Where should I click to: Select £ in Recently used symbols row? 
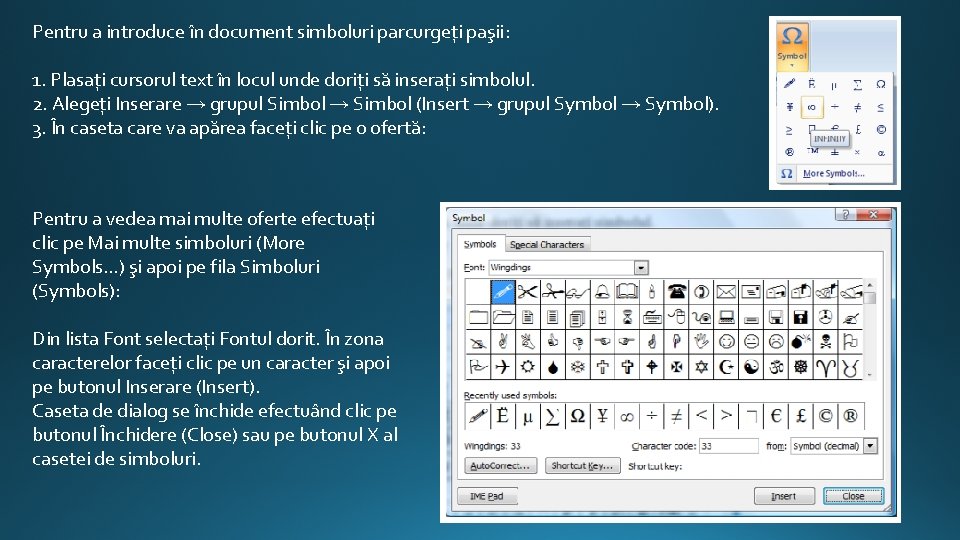pos(801,416)
